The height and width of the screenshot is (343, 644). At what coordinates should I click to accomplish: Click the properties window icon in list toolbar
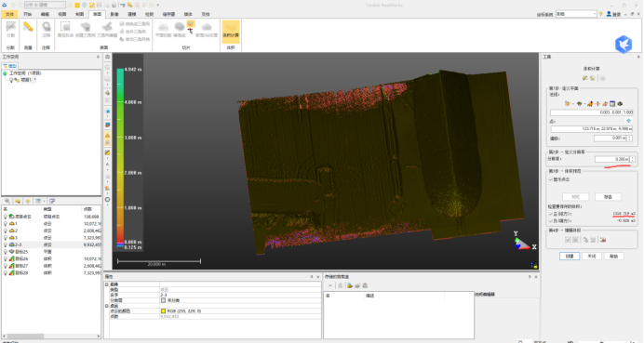[52, 201]
